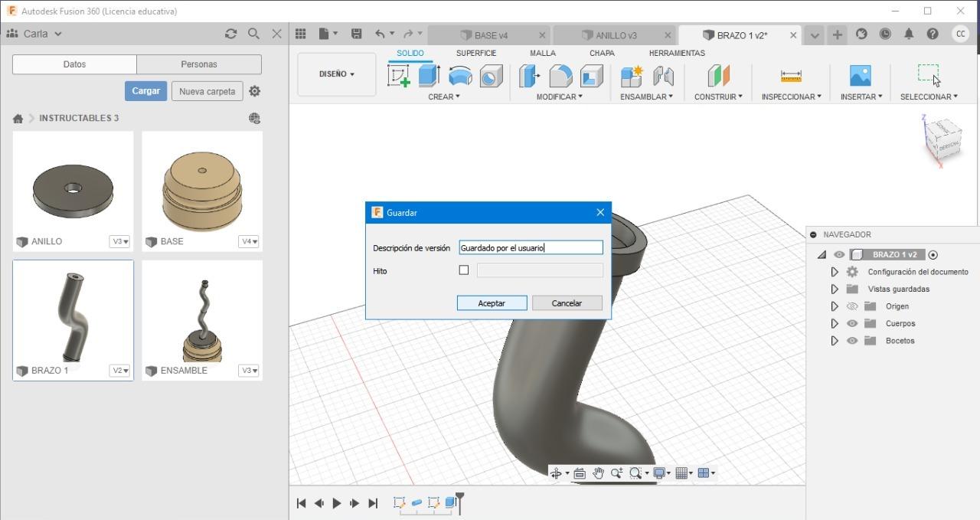
Task: Hide the Cuerpos folder
Action: click(x=852, y=323)
